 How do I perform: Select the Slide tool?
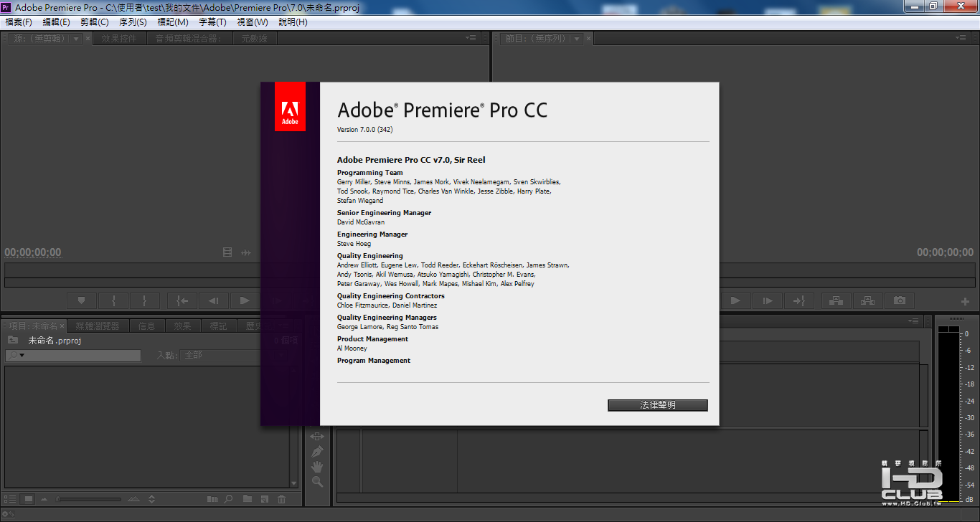point(317,436)
